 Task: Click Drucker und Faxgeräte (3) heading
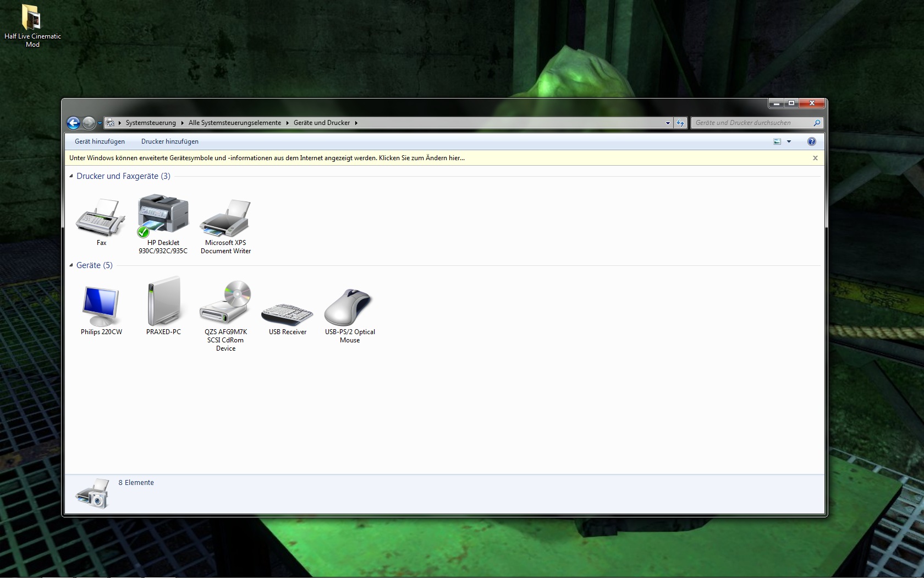[x=123, y=176]
